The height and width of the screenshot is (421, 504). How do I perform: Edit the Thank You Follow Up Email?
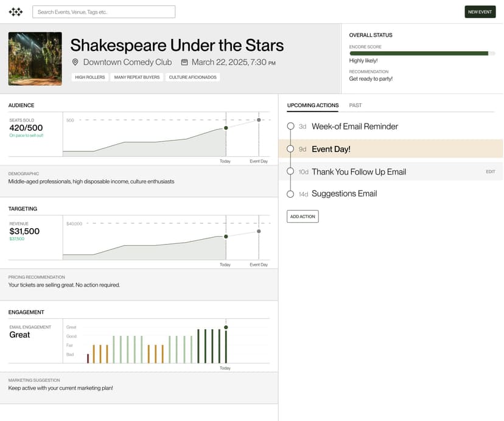coord(490,172)
